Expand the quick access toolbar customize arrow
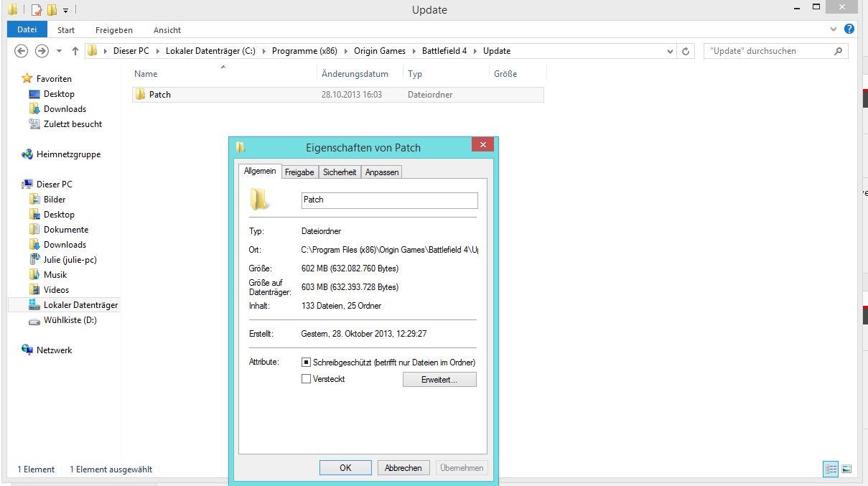The image size is (868, 486). (65, 11)
